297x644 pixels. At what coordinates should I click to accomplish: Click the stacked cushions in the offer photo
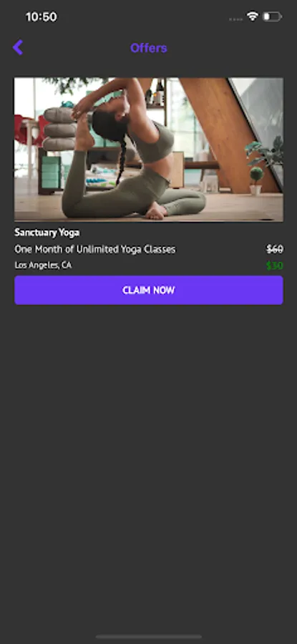point(59,129)
